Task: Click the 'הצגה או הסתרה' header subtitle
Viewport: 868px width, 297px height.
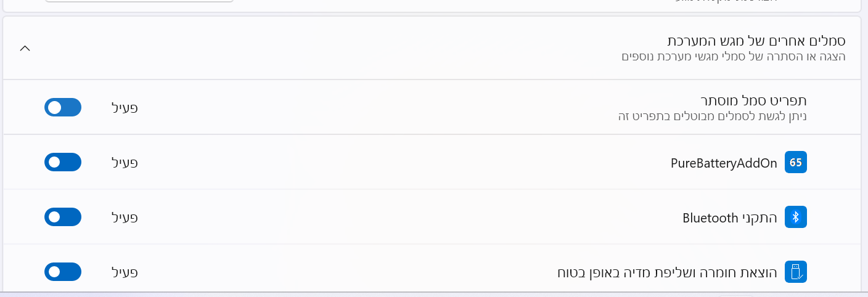Action: 733,57
